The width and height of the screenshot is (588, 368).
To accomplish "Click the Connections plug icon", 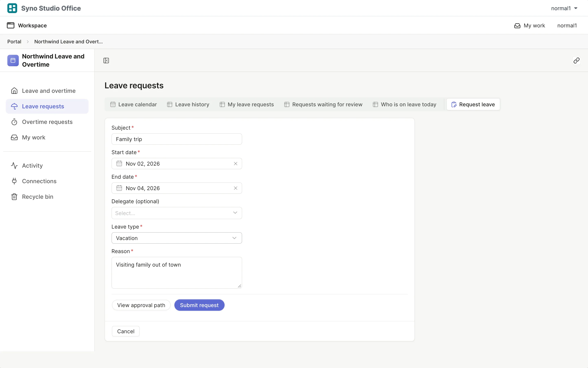I will tap(14, 181).
